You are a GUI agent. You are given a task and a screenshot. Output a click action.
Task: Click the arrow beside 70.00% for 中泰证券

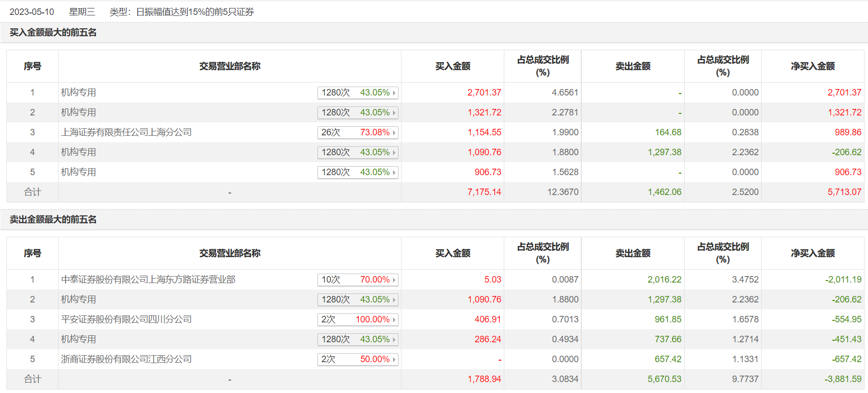394,280
